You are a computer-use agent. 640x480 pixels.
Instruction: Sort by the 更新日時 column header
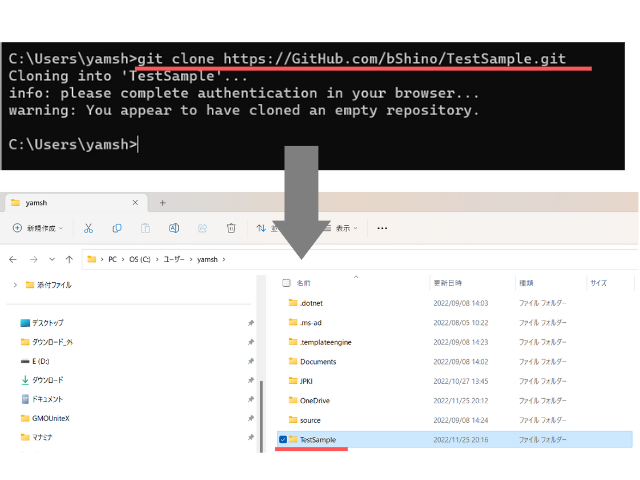click(447, 283)
